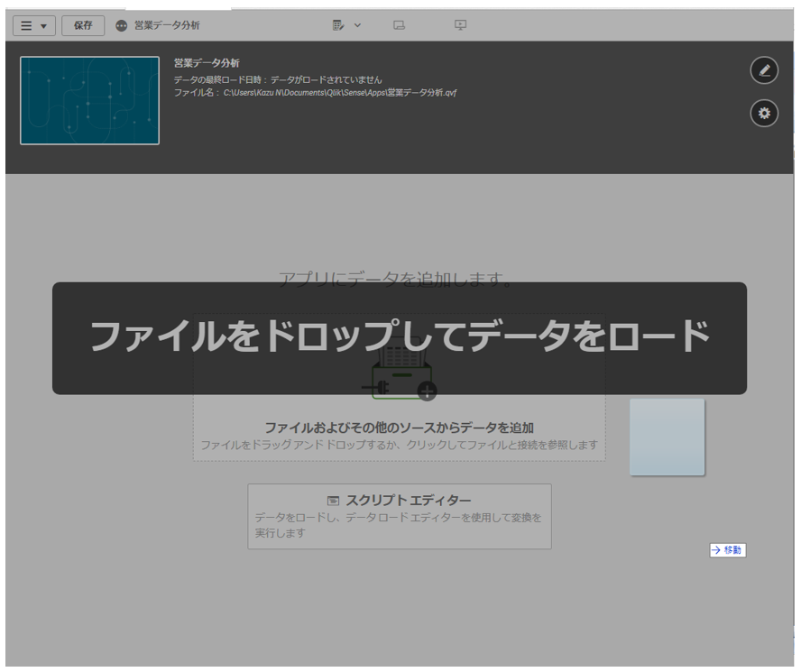Click the 移動 link at the bottom right

point(727,549)
